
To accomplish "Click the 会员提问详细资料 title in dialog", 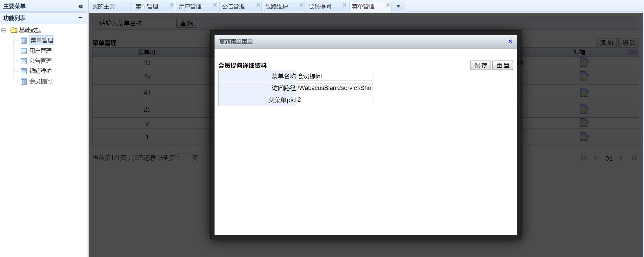I will coord(242,66).
